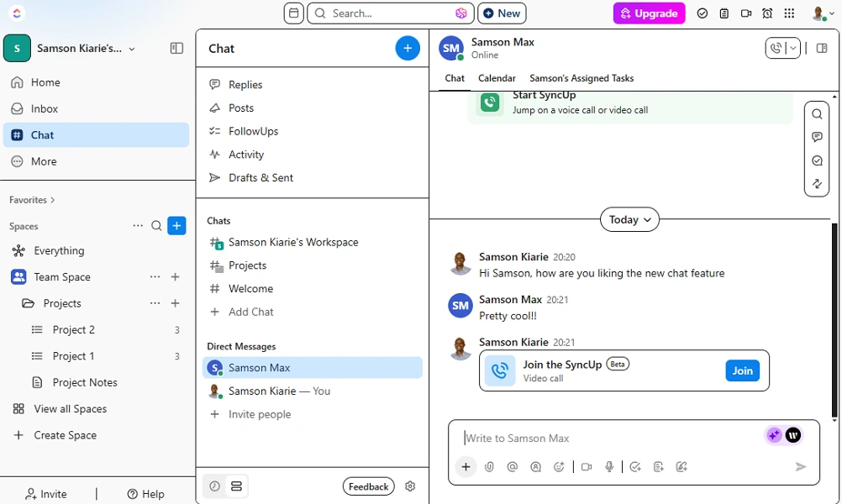Open the reminders alarm clock icon
Viewport: 842px width, 504px height.
tap(767, 13)
